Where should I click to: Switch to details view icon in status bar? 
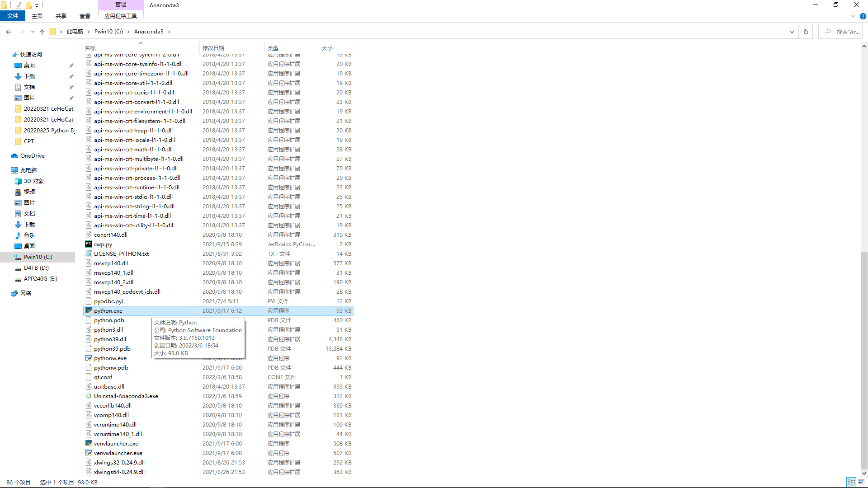[851, 482]
